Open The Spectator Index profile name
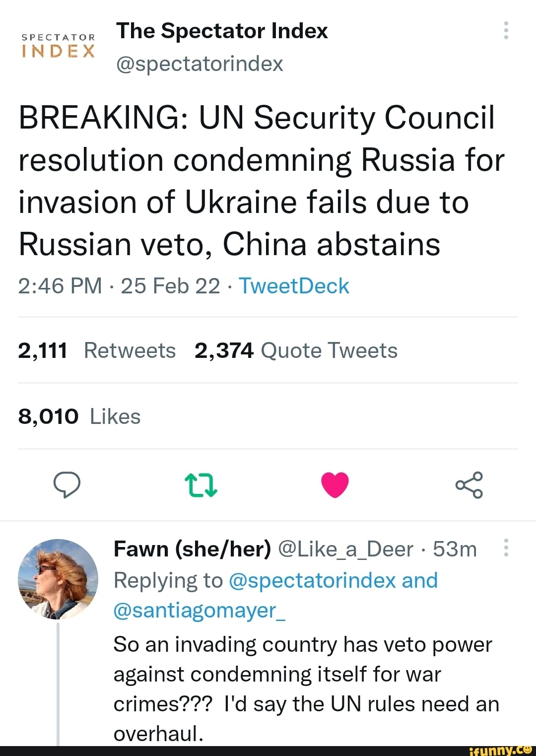 pos(222,31)
